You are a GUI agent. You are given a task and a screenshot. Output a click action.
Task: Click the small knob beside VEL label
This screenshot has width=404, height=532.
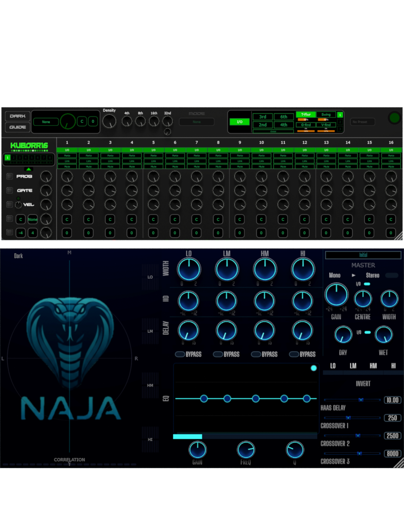coord(19,204)
